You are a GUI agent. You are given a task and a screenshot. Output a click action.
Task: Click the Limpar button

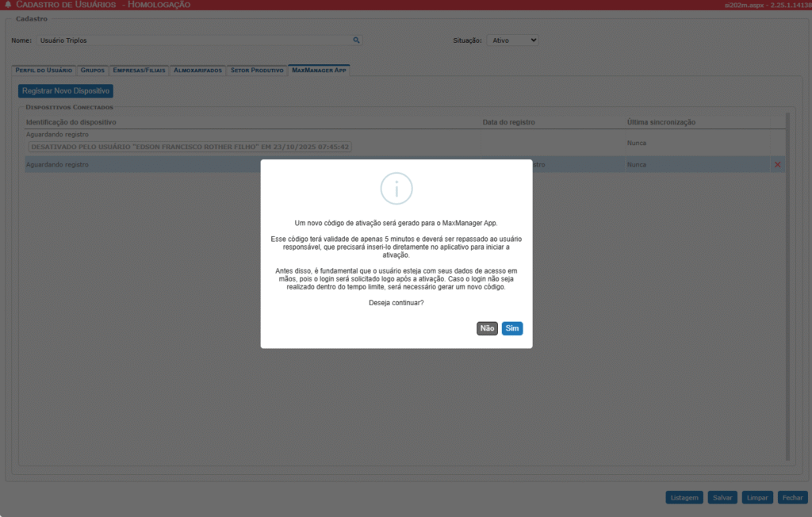tap(757, 498)
